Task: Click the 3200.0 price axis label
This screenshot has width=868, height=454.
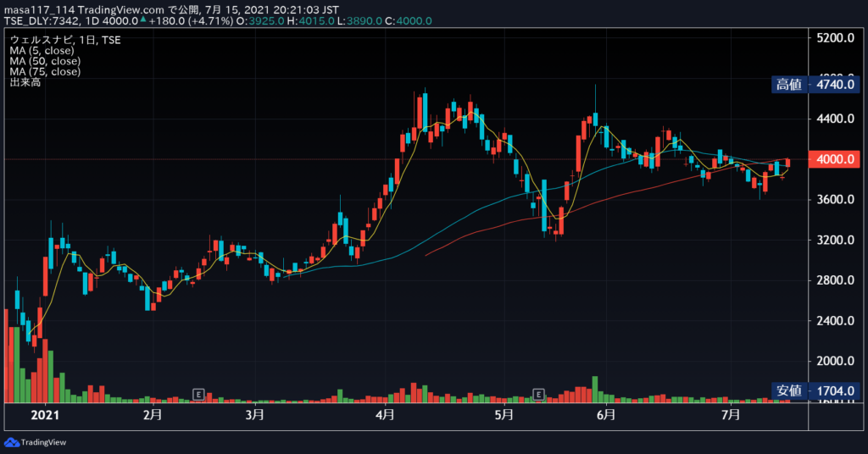Action: (835, 240)
